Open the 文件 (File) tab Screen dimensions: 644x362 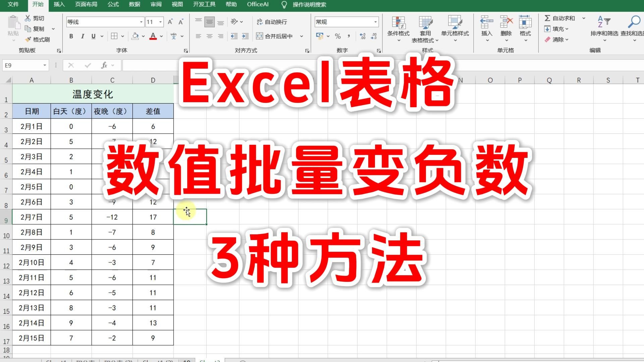[x=13, y=4]
